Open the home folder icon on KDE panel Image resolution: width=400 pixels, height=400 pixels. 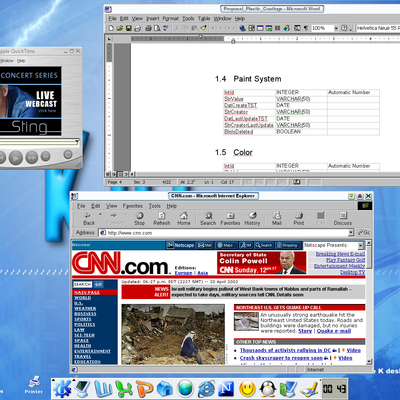[164, 389]
